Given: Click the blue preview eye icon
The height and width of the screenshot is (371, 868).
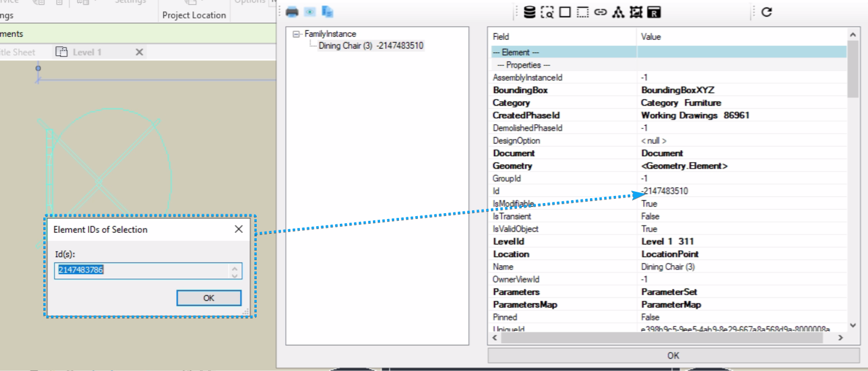Looking at the screenshot, I should [309, 11].
